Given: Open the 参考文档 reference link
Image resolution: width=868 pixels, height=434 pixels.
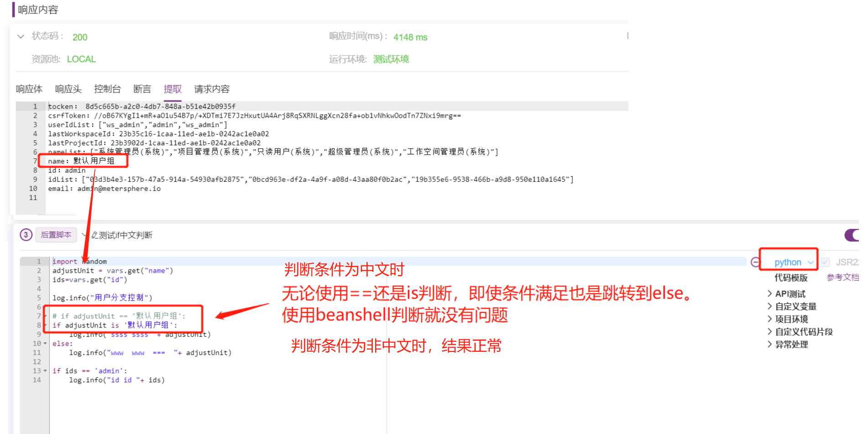Looking at the screenshot, I should 842,277.
